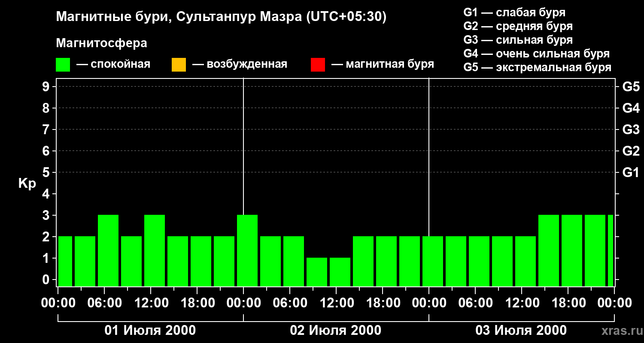Click the '02 Июля 2000' date label
Viewport: 644px width, 343px height.
click(x=336, y=331)
